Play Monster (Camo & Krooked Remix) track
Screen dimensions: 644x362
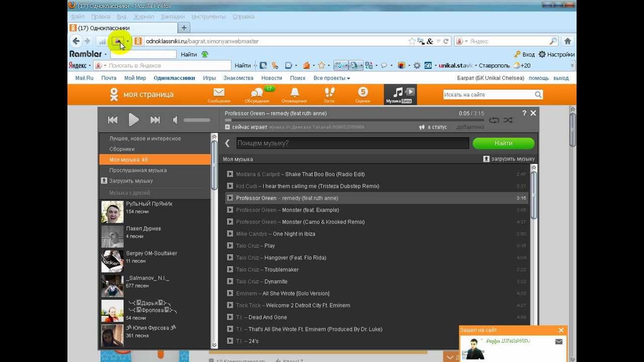point(230,222)
